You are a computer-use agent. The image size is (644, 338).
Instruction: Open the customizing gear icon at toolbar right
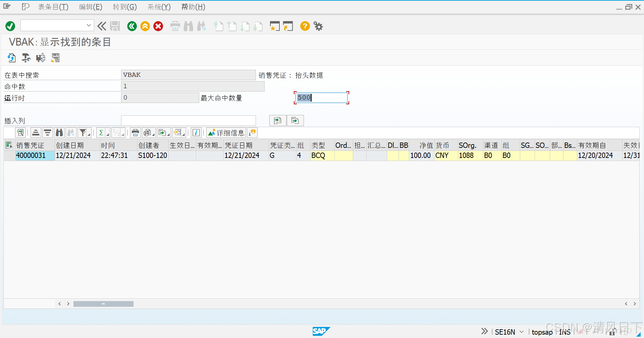318,26
